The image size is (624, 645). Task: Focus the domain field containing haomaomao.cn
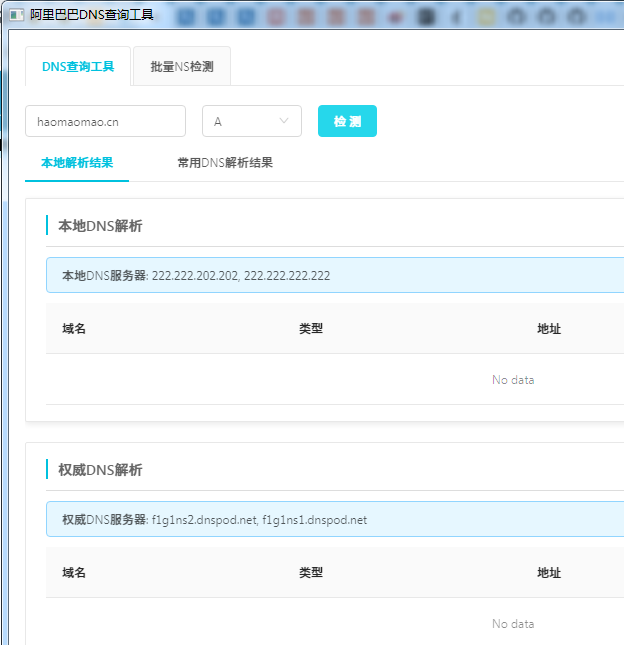click(x=105, y=121)
